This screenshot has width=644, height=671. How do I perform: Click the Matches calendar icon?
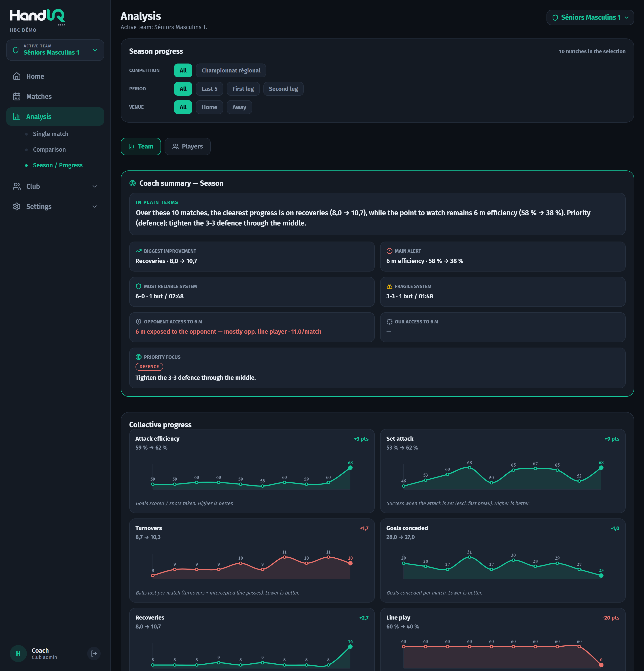(17, 97)
